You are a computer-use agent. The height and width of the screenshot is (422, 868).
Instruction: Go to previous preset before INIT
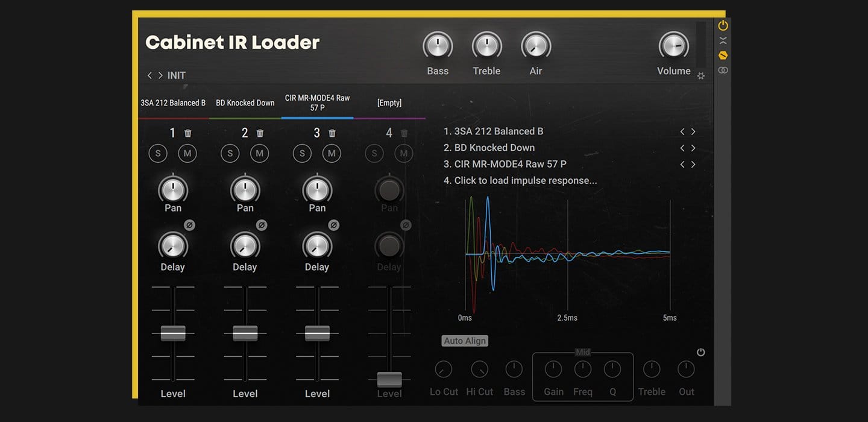[149, 75]
